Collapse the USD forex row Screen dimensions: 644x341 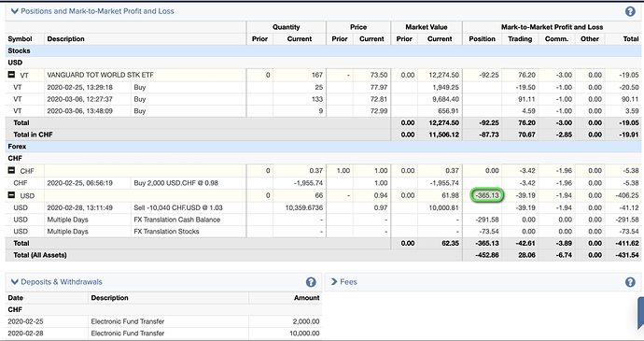11,195
